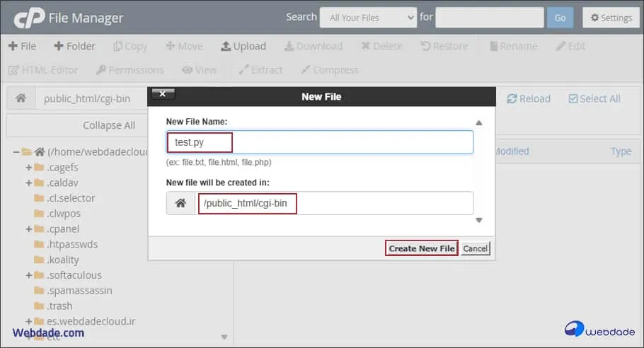Click Cancel in the New File dialog
The height and width of the screenshot is (348, 644).
(476, 248)
